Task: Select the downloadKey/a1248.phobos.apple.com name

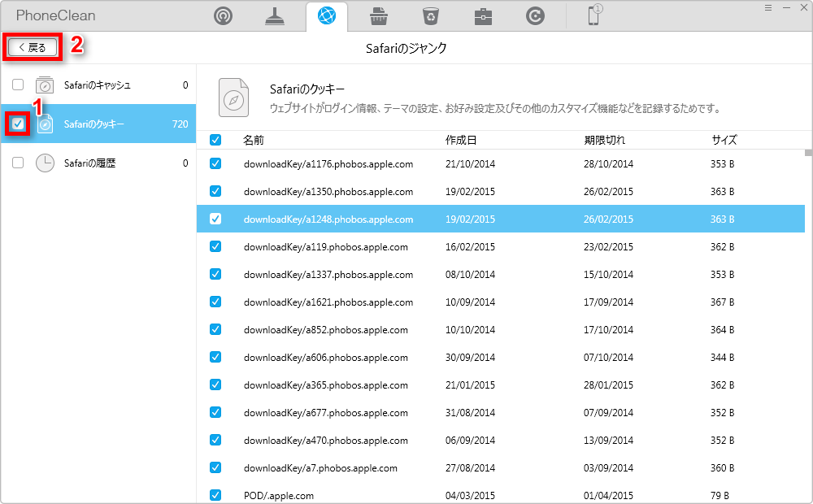Action: [328, 219]
